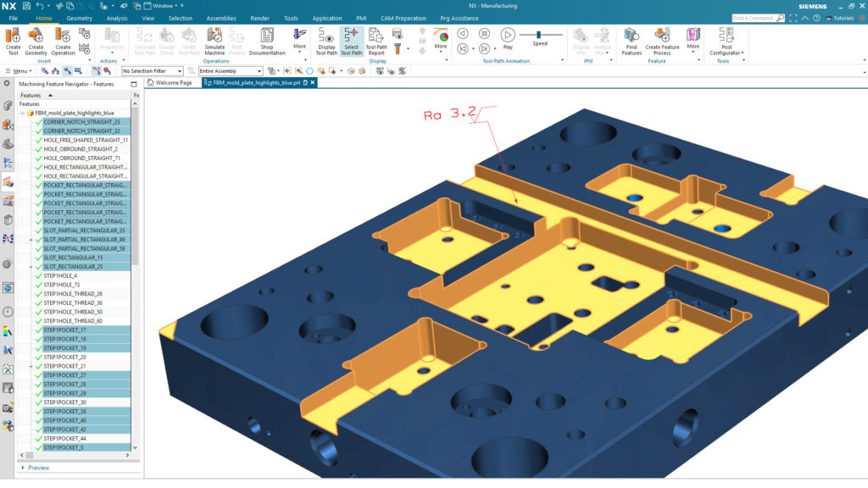This screenshot has height=488, width=868.
Task: Open the Prg Assistance tab
Action: (459, 19)
